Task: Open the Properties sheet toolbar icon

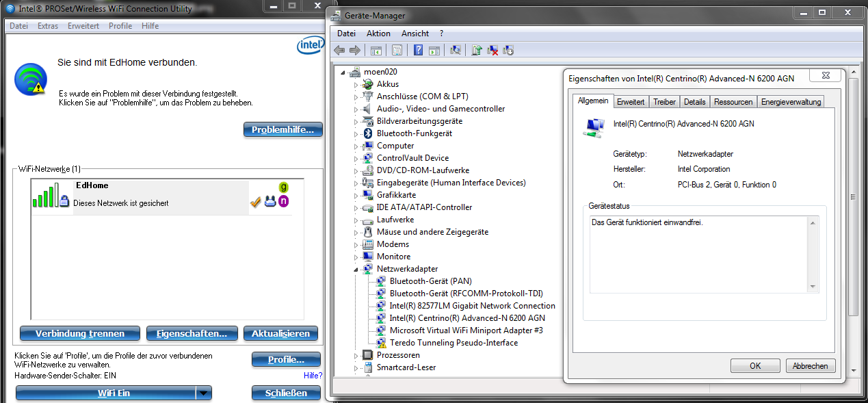Action: pyautogui.click(x=397, y=50)
